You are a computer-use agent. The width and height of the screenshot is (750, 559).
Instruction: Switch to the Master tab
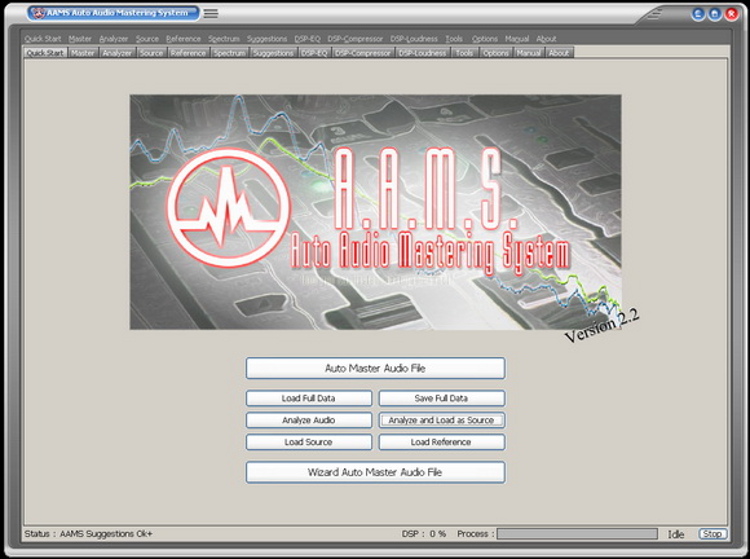pos(83,53)
